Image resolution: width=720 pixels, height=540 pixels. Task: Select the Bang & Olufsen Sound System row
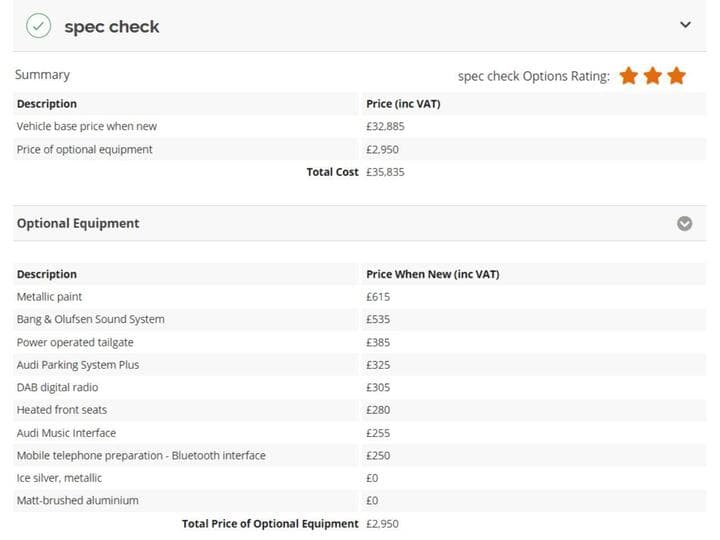pos(360,319)
